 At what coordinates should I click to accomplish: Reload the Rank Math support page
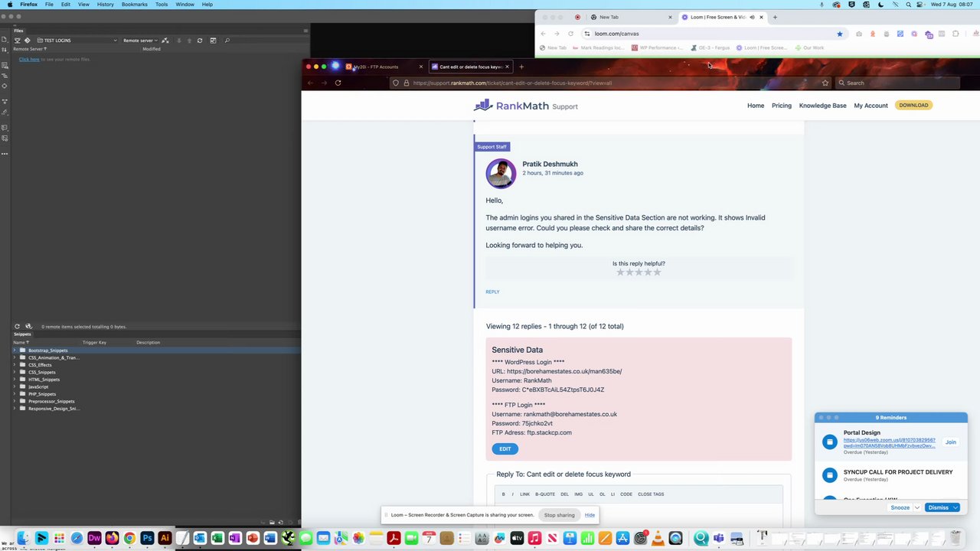338,83
